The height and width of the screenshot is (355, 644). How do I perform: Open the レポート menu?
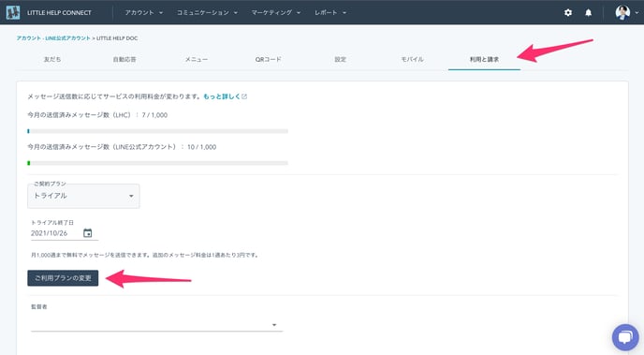pos(330,12)
